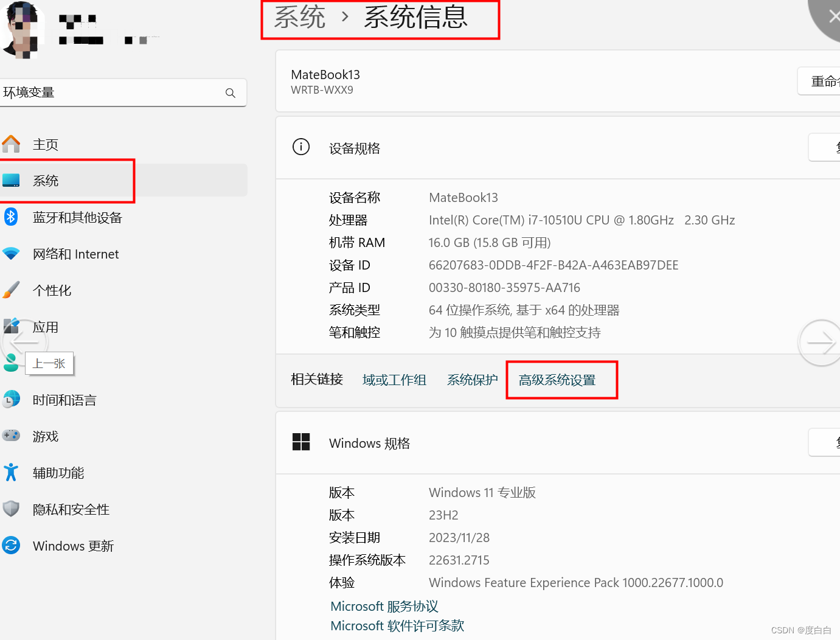Click copy button beside Windows 规格
Image resolution: width=840 pixels, height=640 pixels.
824,442
